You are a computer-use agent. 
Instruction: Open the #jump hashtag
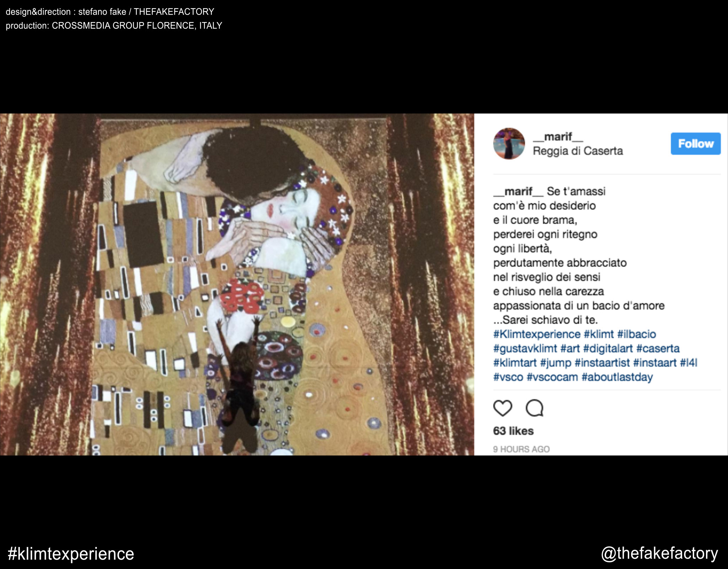click(556, 363)
